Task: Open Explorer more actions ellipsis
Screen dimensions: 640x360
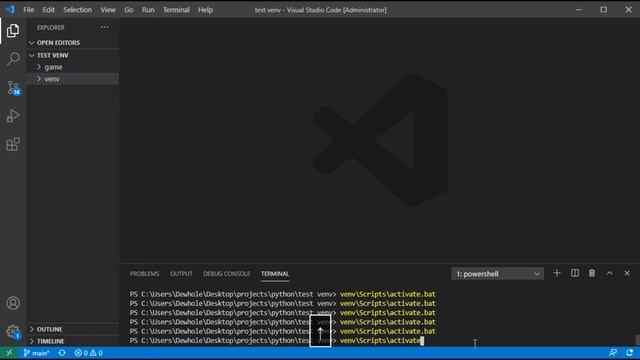Action: [105, 27]
